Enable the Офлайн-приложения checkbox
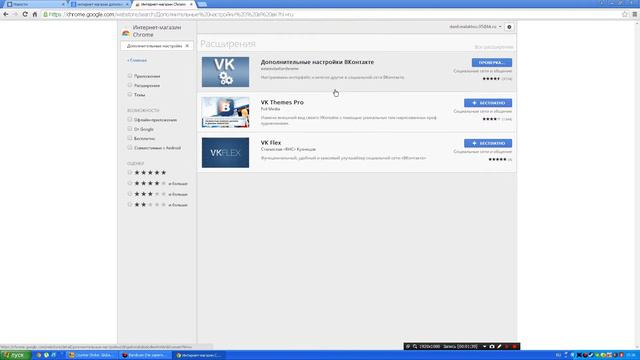The image size is (640, 360). pyautogui.click(x=130, y=120)
